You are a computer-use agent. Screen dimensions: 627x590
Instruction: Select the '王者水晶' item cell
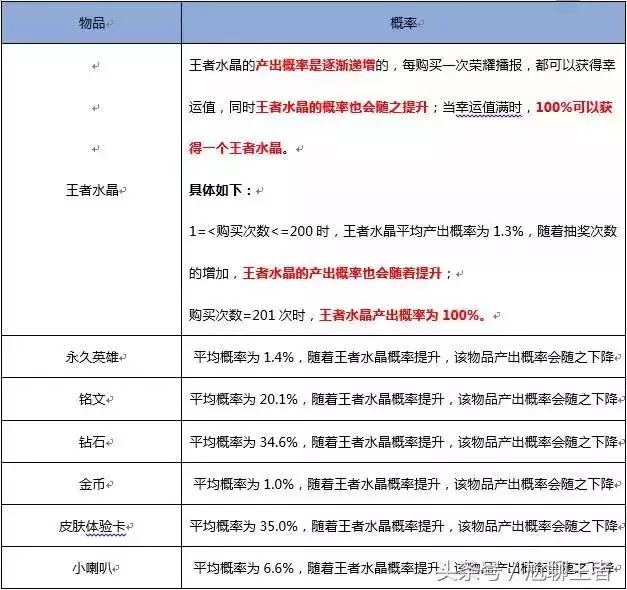[92, 190]
